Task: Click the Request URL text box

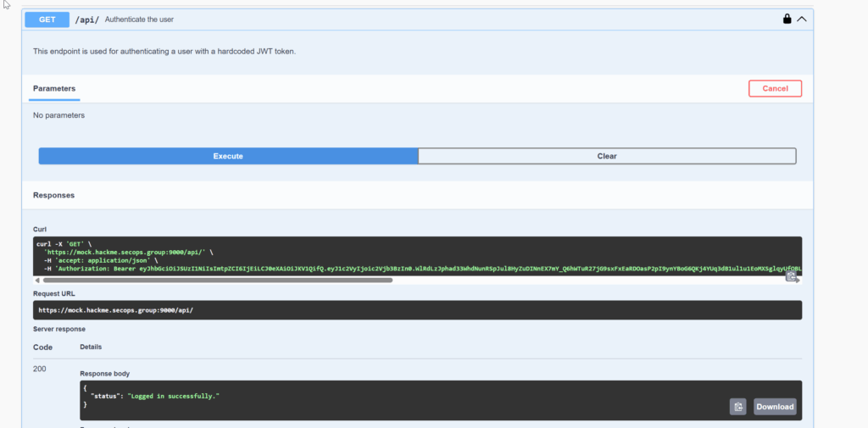Action: [x=417, y=310]
